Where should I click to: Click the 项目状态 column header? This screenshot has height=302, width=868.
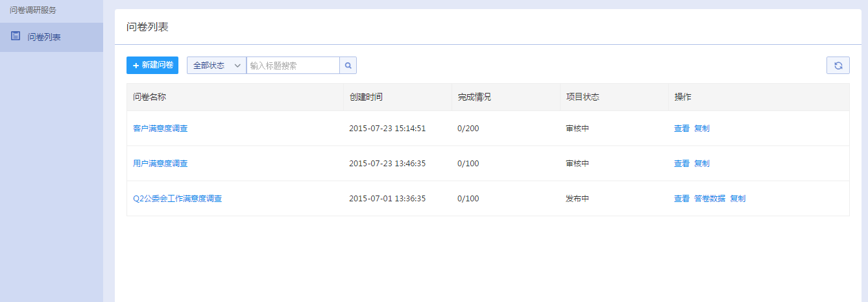(583, 97)
